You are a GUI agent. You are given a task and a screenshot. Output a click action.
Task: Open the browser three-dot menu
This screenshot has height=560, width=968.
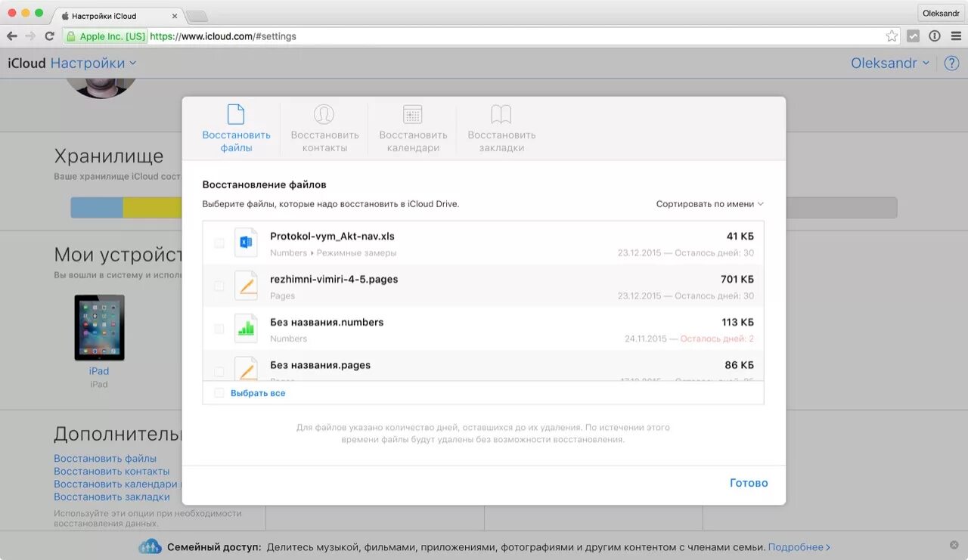click(x=955, y=36)
